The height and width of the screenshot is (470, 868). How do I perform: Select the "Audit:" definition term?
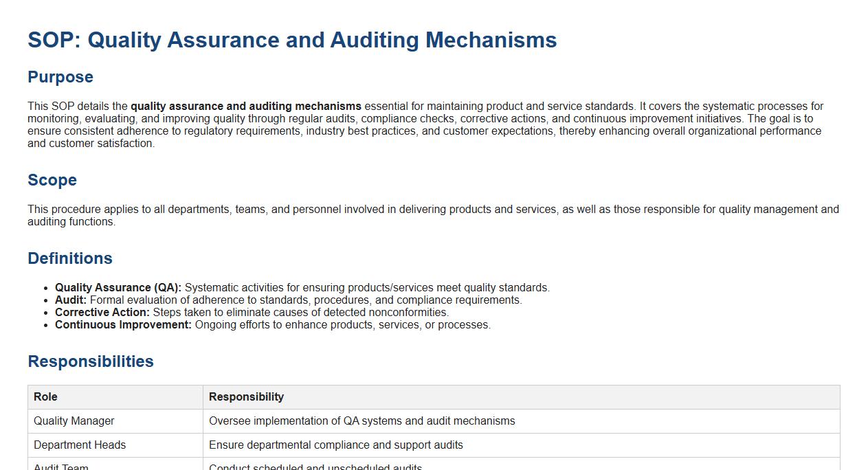71,300
